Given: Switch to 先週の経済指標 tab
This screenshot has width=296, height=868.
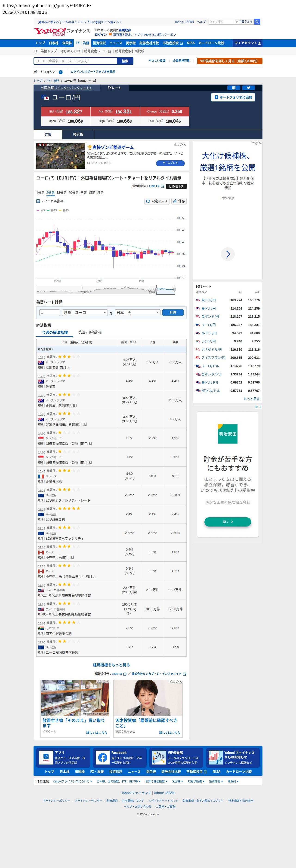Looking at the screenshot, I should click(x=90, y=332).
